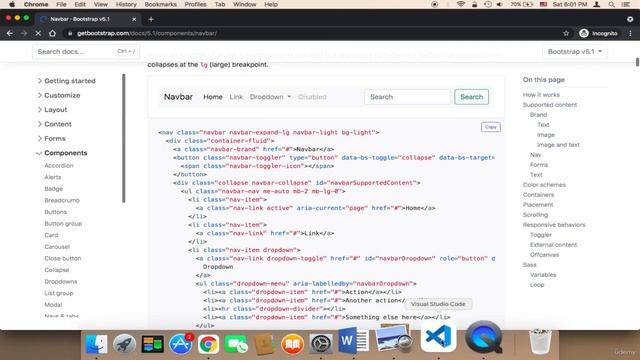The image size is (640, 360).
Task: Click the Search docs input field
Action: pyautogui.click(x=86, y=52)
